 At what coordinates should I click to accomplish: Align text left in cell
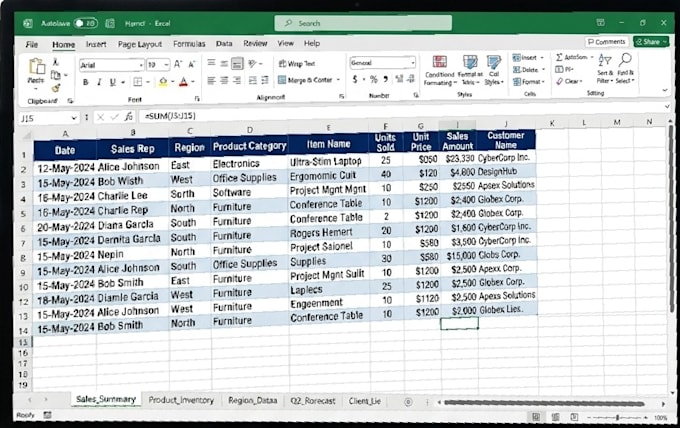[x=211, y=80]
